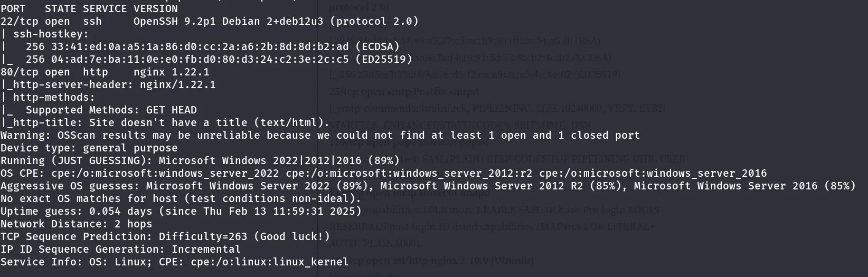
Task: Click the OSScan unreliable warning line
Action: (x=320, y=135)
